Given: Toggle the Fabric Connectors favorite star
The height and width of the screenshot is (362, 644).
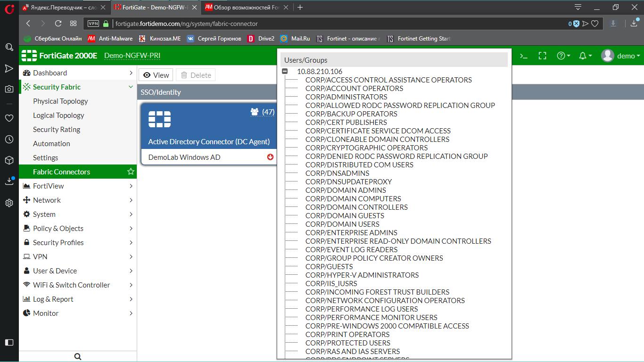Looking at the screenshot, I should (131, 172).
